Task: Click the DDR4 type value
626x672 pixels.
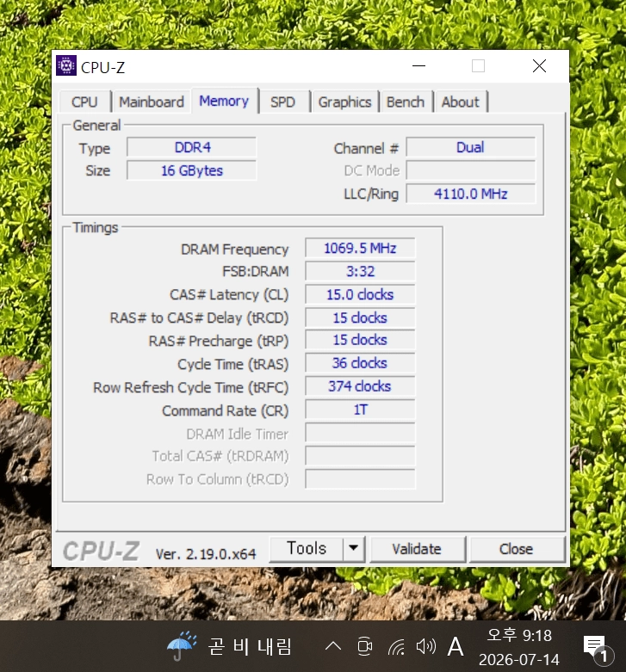Action: [x=192, y=147]
